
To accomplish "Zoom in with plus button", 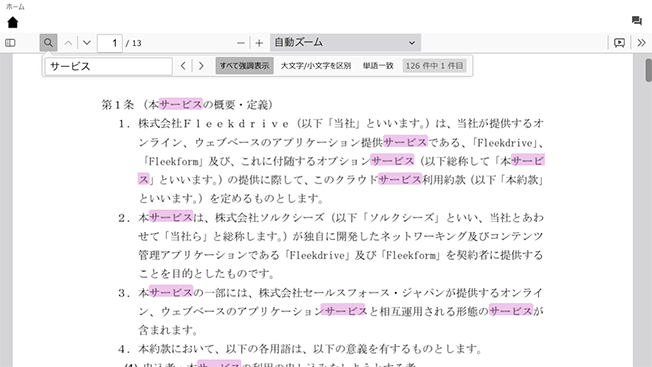I will point(259,43).
